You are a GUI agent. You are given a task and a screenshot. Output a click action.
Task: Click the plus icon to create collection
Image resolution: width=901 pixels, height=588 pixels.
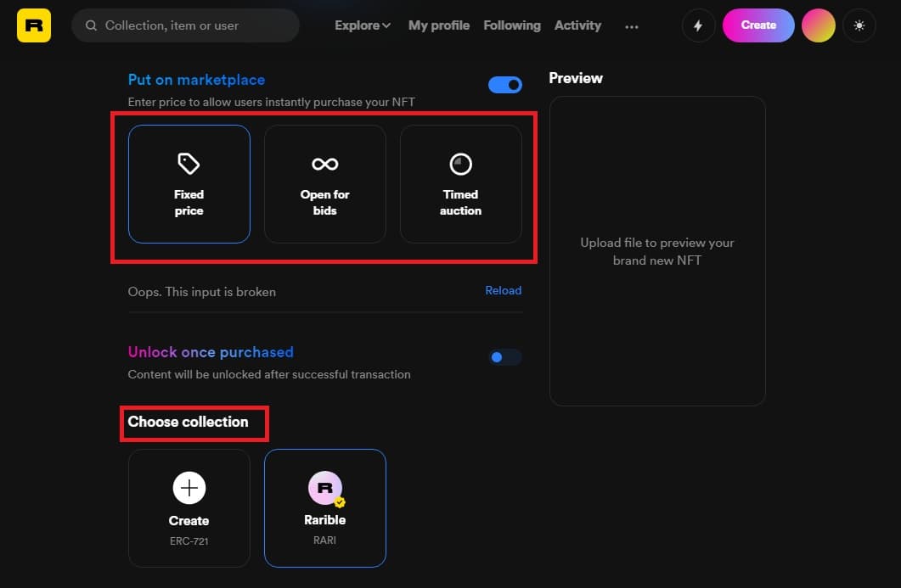point(189,488)
